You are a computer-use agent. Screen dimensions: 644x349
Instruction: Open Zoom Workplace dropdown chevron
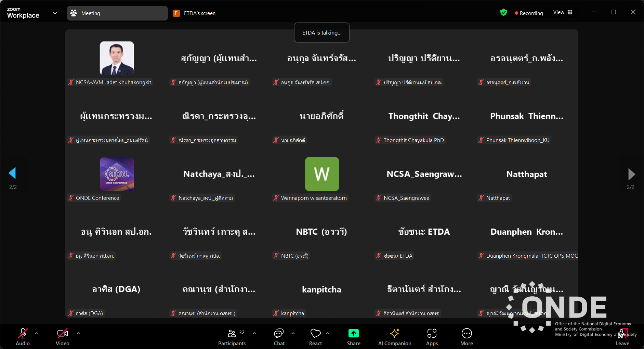pos(55,13)
